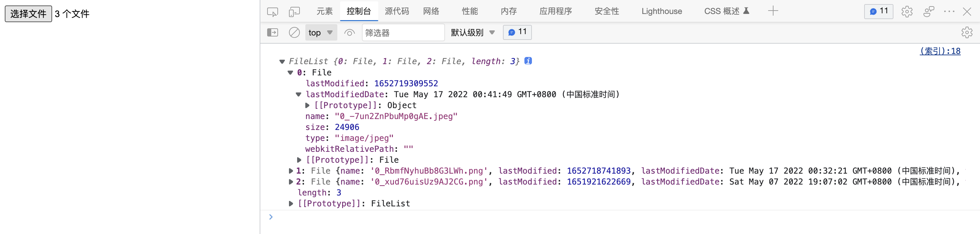Collapse the lastModifiedDate object entry
Screen dimensions: 980x234
(x=298, y=94)
